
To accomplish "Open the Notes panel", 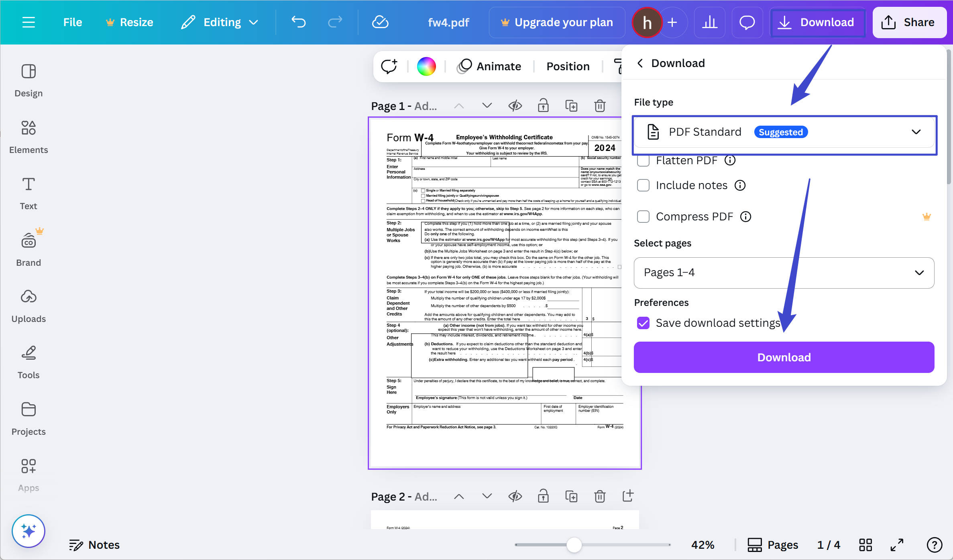I will click(x=94, y=545).
